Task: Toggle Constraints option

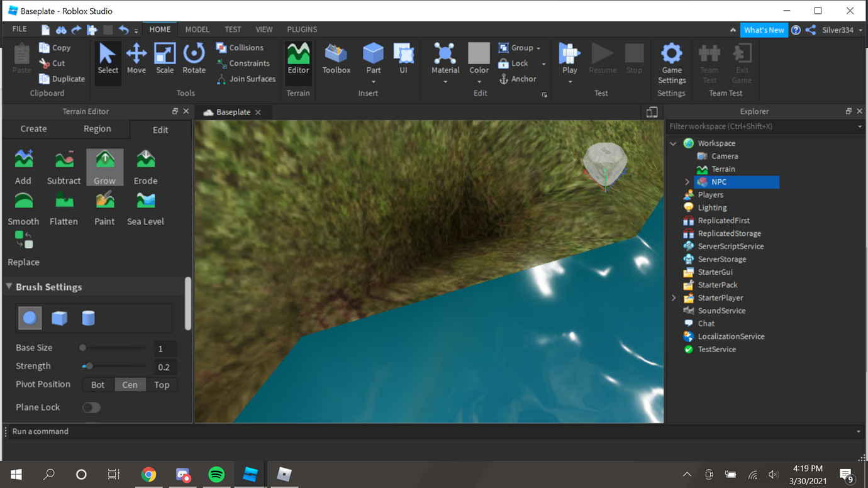Action: tap(243, 63)
